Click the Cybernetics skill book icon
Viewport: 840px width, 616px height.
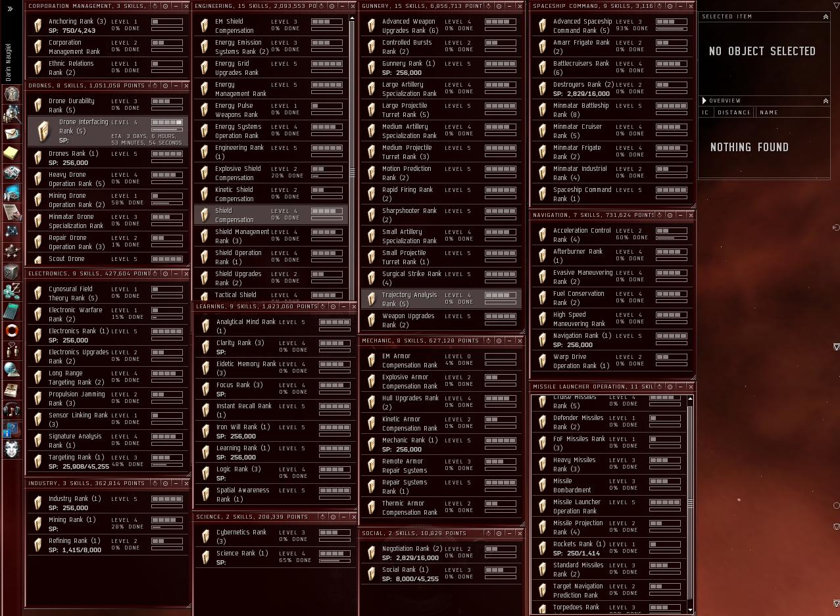click(205, 536)
